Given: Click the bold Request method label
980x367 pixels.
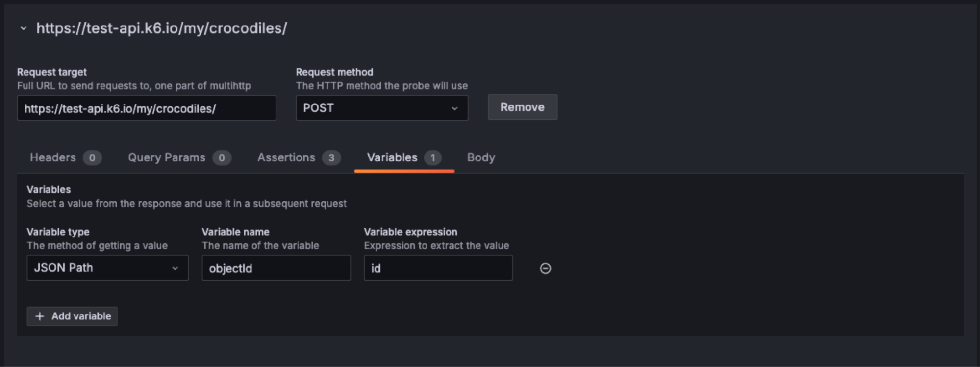Looking at the screenshot, I should click(334, 72).
